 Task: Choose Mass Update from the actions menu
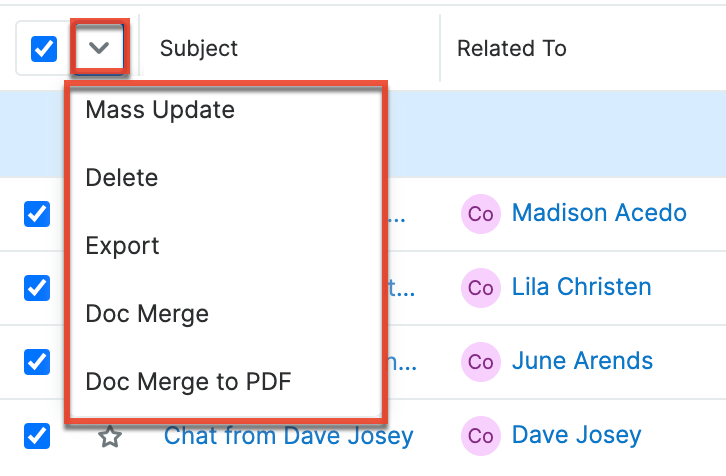click(x=160, y=109)
